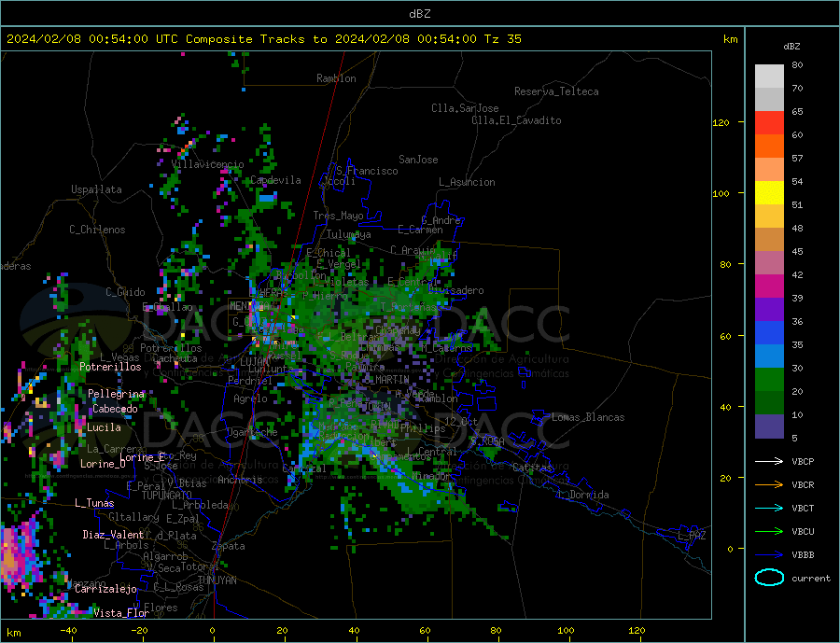The image size is (840, 643).
Task: Click the 'Uspallata' map label
Action: point(96,189)
